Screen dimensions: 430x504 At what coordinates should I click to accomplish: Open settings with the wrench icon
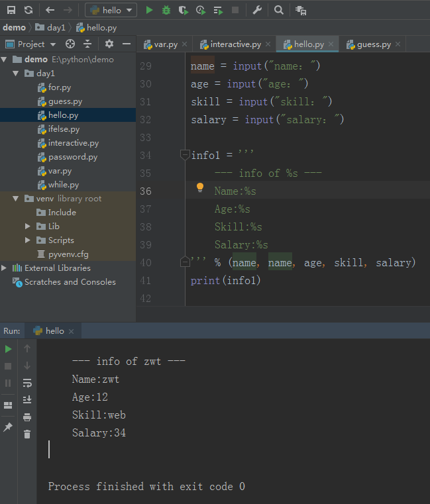[257, 11]
